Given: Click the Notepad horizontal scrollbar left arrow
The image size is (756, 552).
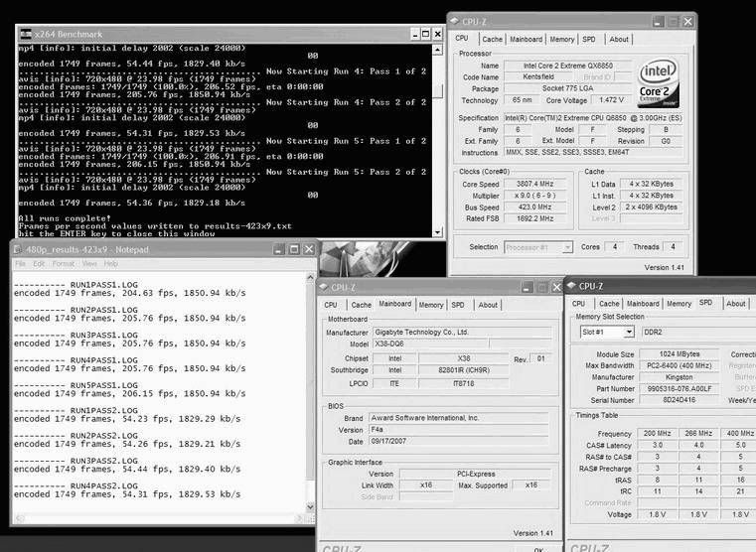Looking at the screenshot, I should pyautogui.click(x=20, y=519).
